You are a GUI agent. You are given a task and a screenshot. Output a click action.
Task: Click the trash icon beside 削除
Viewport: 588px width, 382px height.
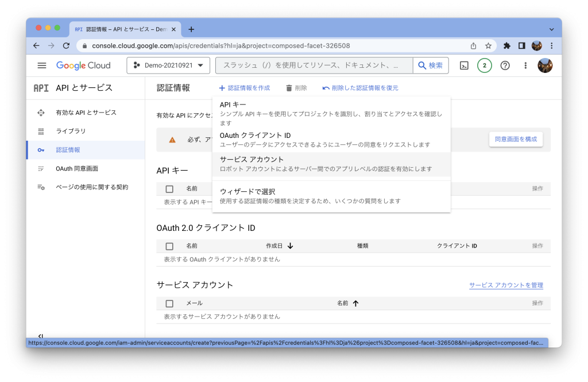[x=289, y=88]
